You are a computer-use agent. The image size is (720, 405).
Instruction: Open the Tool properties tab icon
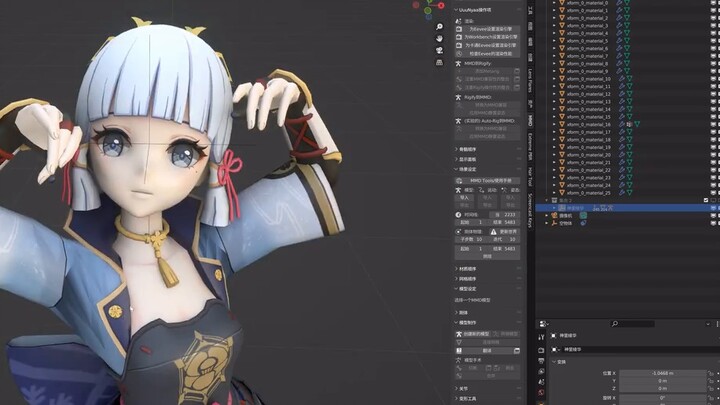coord(541,338)
